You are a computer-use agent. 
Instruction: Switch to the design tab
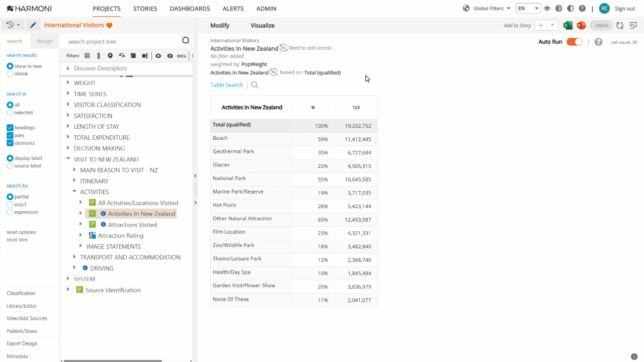pos(44,41)
